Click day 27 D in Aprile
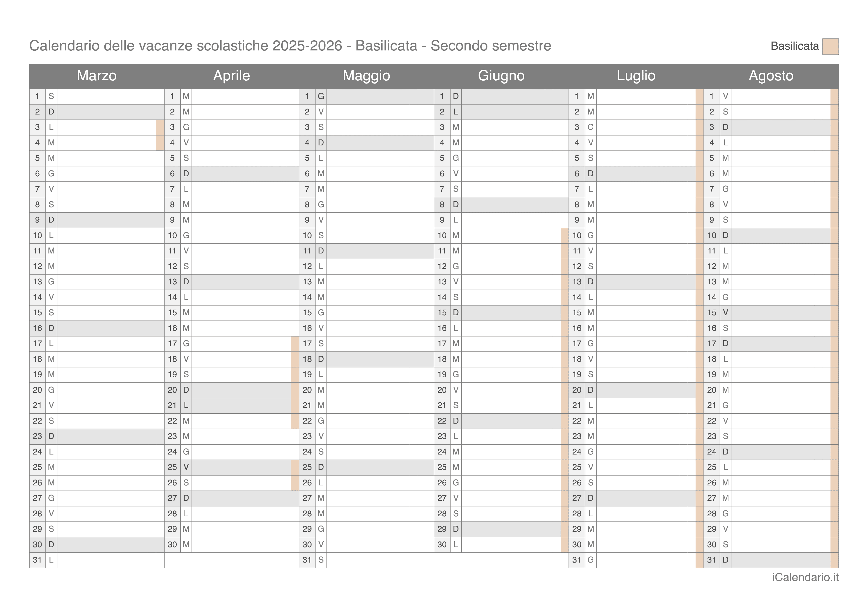 (x=231, y=498)
